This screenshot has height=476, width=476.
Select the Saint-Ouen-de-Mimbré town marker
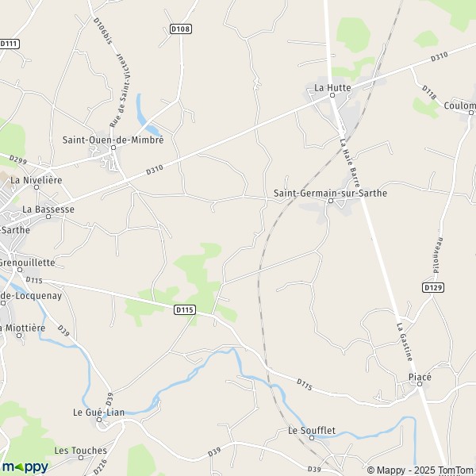113,148
